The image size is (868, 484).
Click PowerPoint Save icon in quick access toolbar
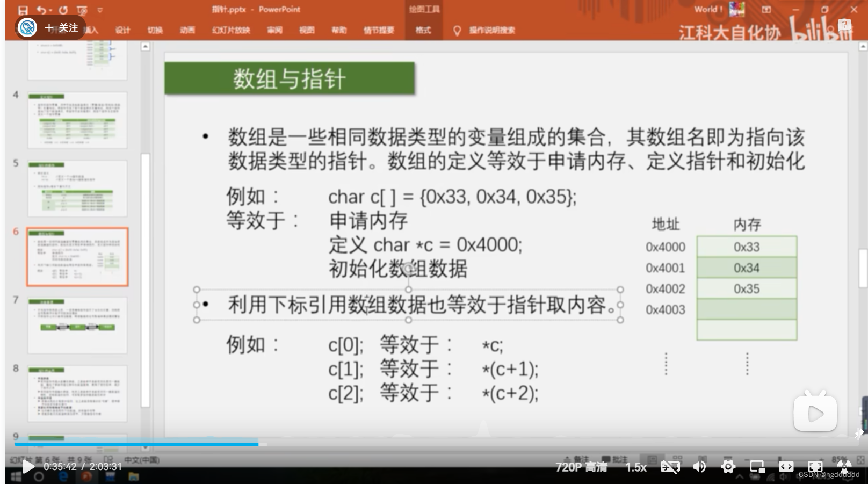click(x=22, y=10)
